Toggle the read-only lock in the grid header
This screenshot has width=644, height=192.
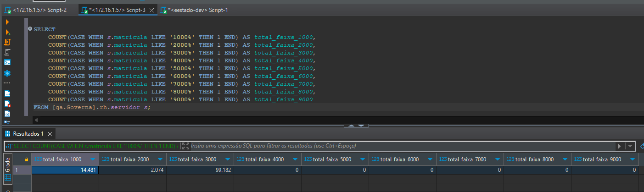click(x=27, y=159)
